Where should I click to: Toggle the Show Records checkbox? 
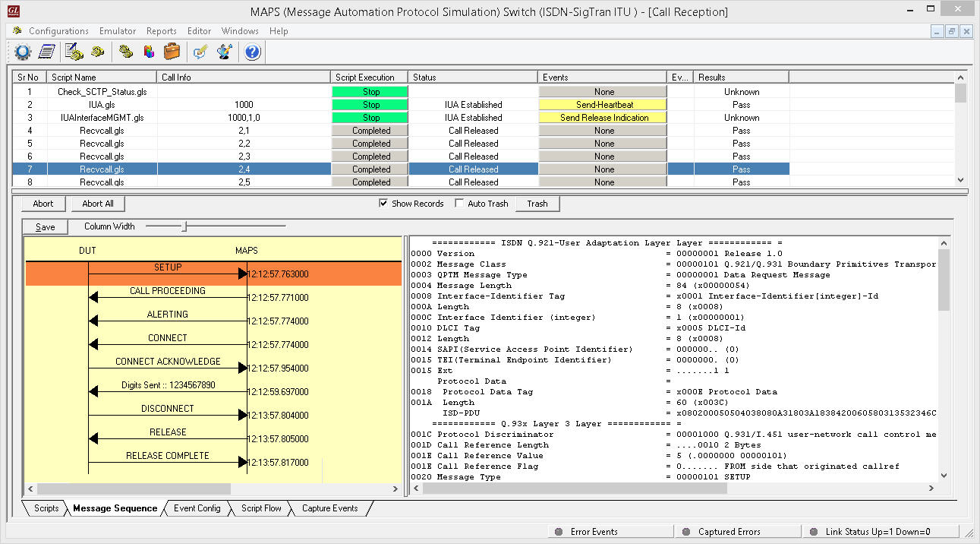[383, 204]
